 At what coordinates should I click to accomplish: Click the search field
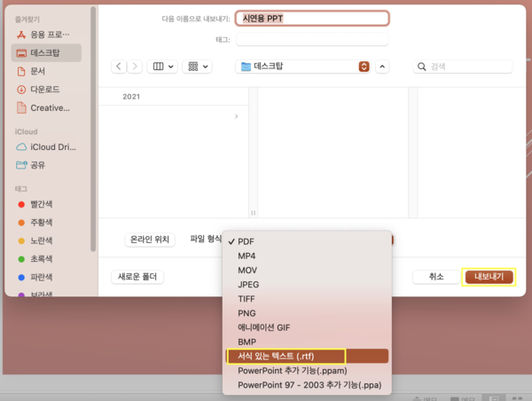coord(463,67)
